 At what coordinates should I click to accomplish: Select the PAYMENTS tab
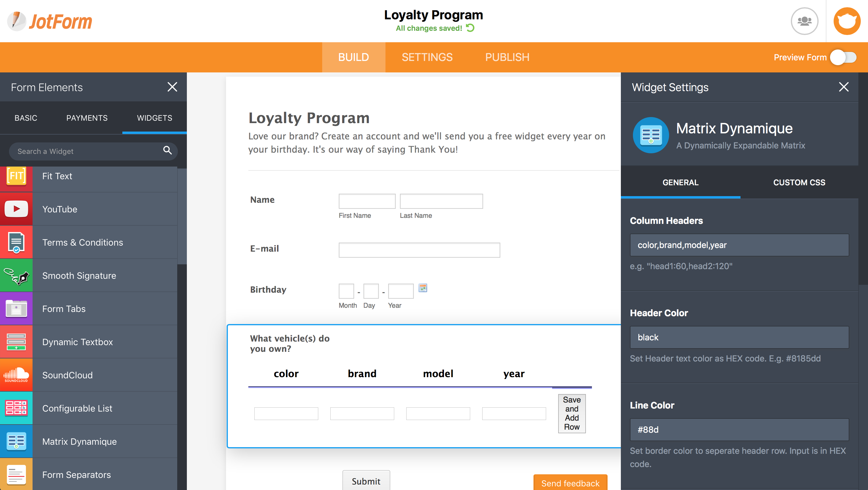tap(87, 118)
